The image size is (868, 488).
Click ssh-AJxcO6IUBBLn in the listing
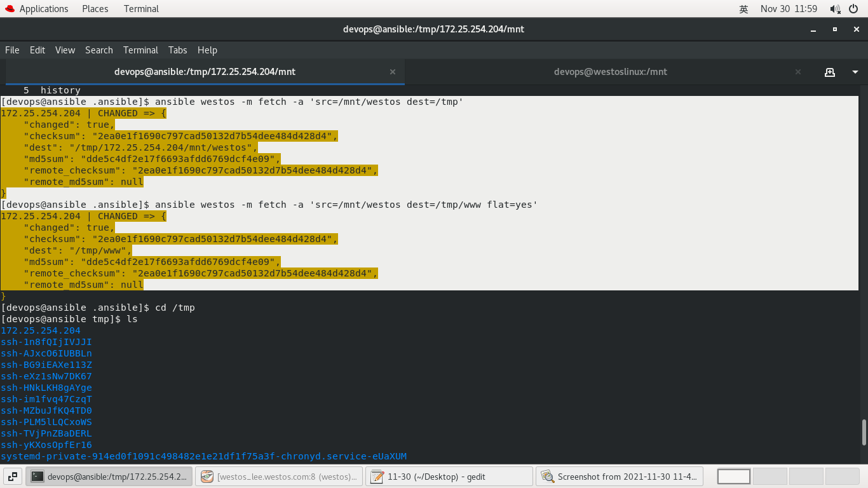(46, 353)
